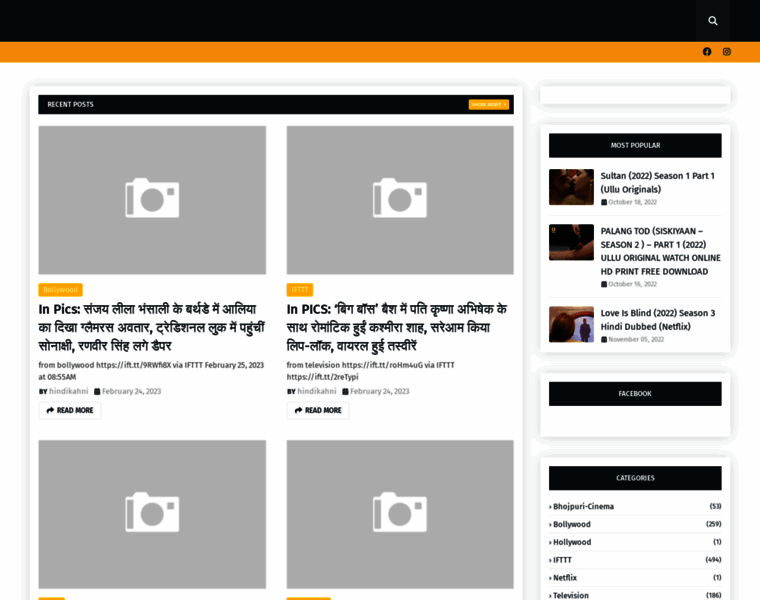Open the Hollywood category
This screenshot has width=760, height=600.
click(x=572, y=542)
